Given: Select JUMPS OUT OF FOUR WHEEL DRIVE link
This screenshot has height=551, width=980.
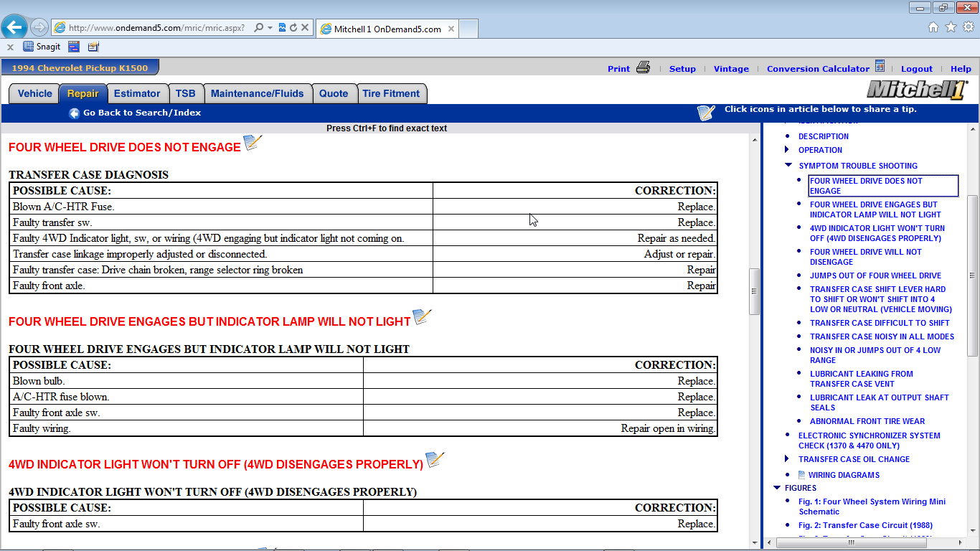Looking at the screenshot, I should [875, 275].
